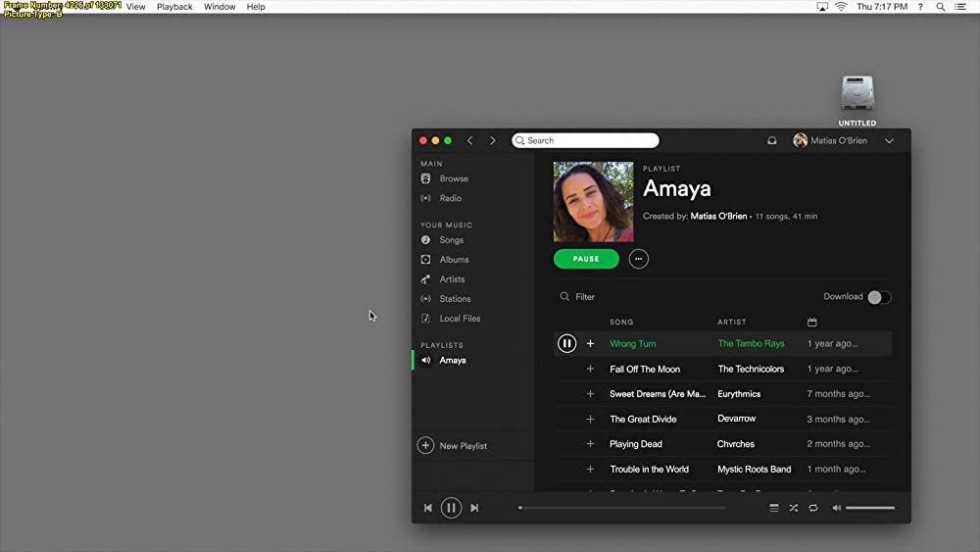Navigate forward with the right arrow
980x552 pixels.
point(492,141)
